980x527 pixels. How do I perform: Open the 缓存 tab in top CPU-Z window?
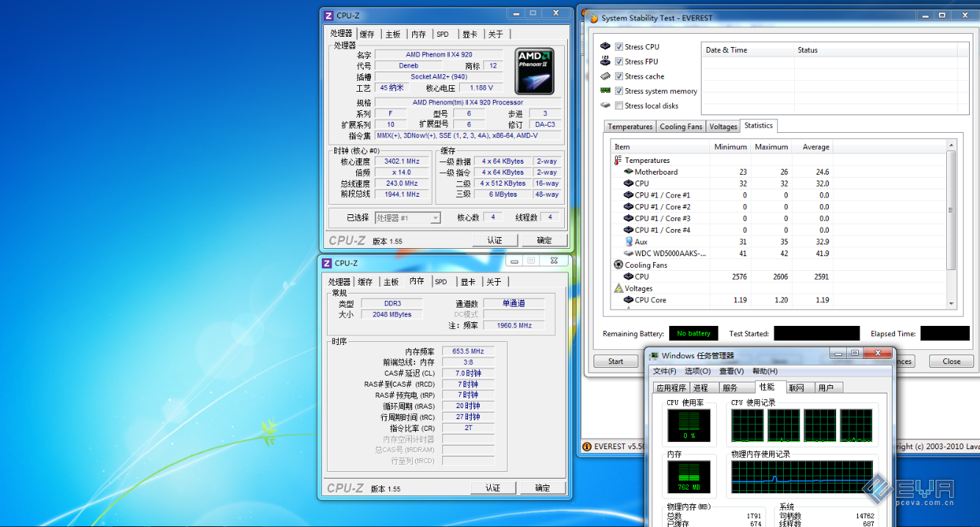[367, 34]
